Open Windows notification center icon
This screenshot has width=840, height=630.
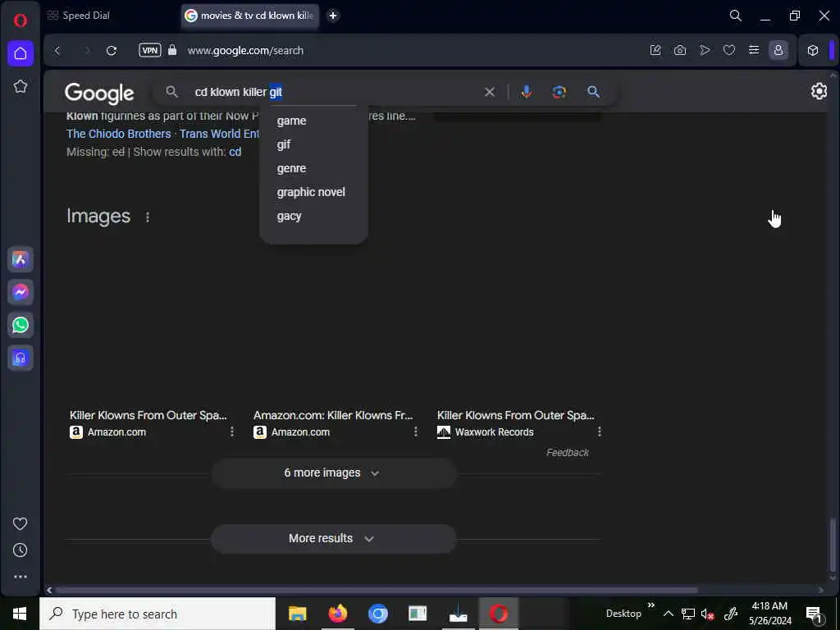coord(814,614)
